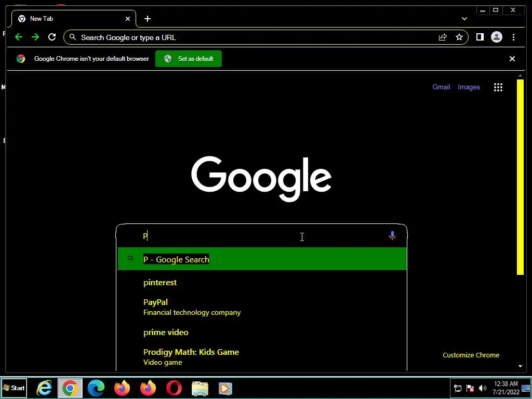Open the Images link
Viewport: 532px width, 399px height.
click(x=469, y=87)
